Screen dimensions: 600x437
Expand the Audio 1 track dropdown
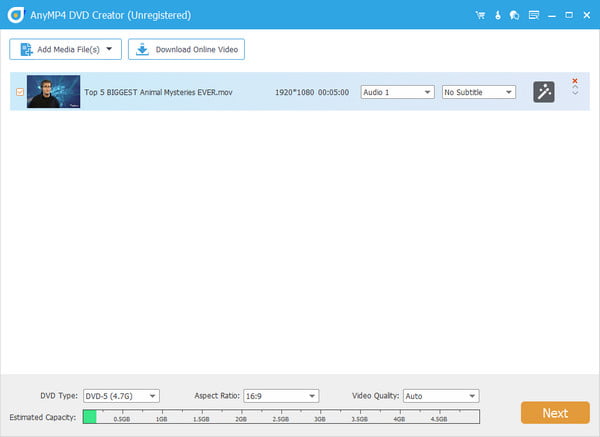pos(396,92)
